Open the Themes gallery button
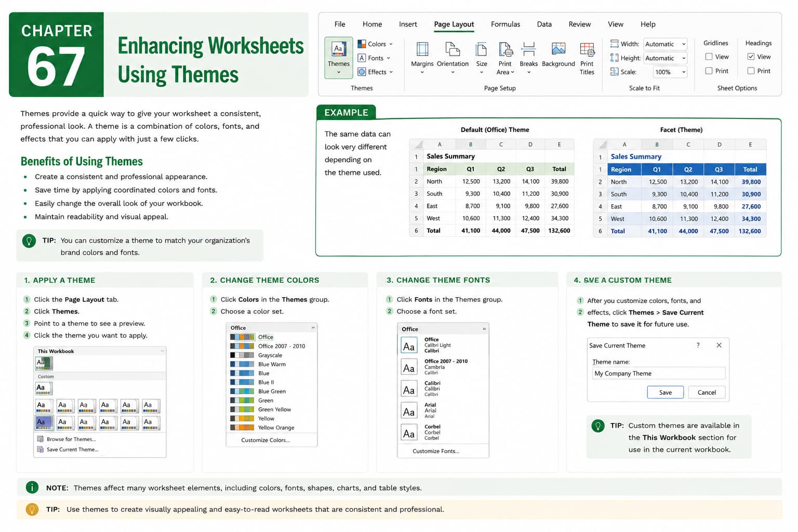Image resolution: width=798 pixels, height=532 pixels. click(x=338, y=58)
